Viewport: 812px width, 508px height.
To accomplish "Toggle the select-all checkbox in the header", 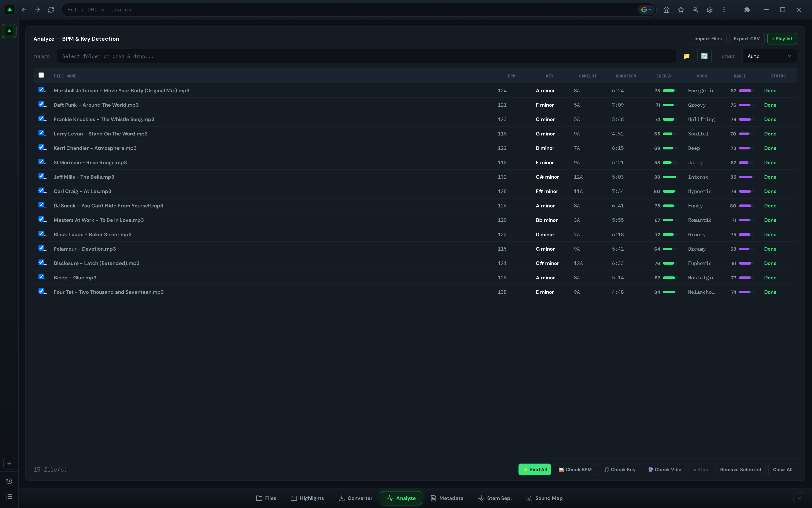I will (x=41, y=75).
